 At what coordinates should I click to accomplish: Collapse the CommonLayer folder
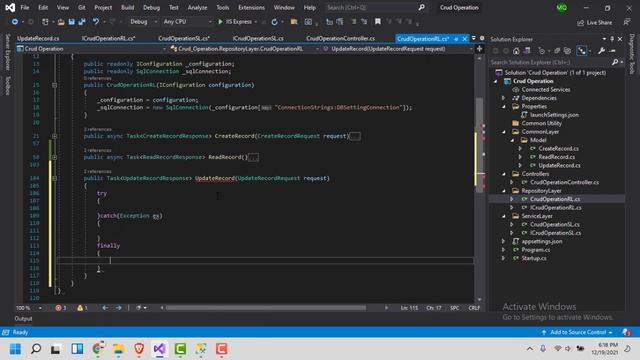click(x=504, y=132)
